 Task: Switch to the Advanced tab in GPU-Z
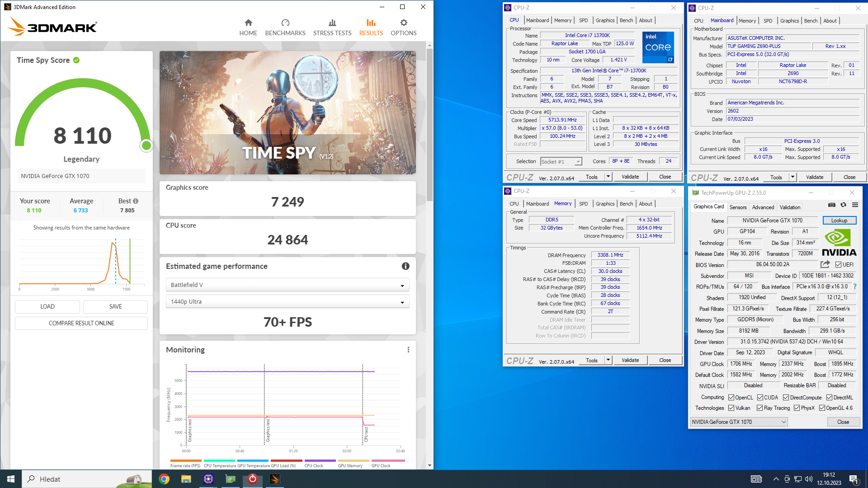763,207
